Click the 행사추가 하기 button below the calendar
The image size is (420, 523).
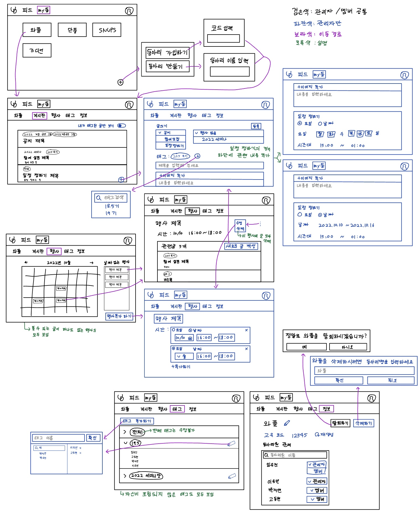[119, 316]
